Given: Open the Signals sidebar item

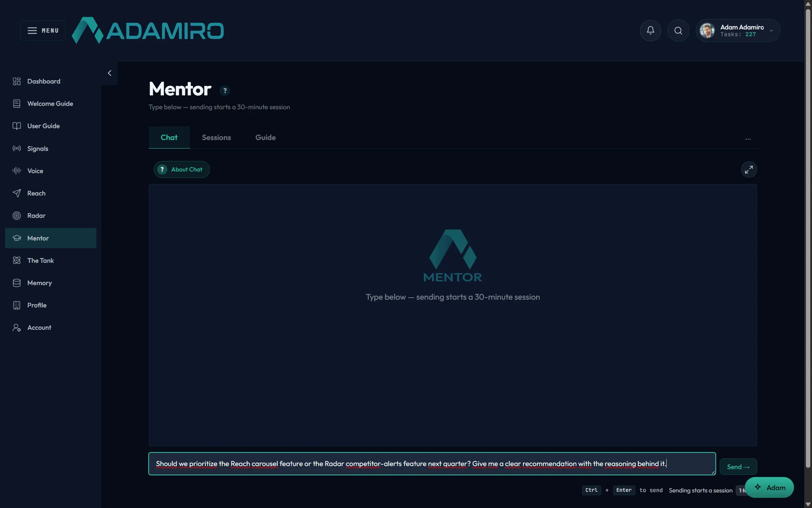Looking at the screenshot, I should (x=51, y=148).
